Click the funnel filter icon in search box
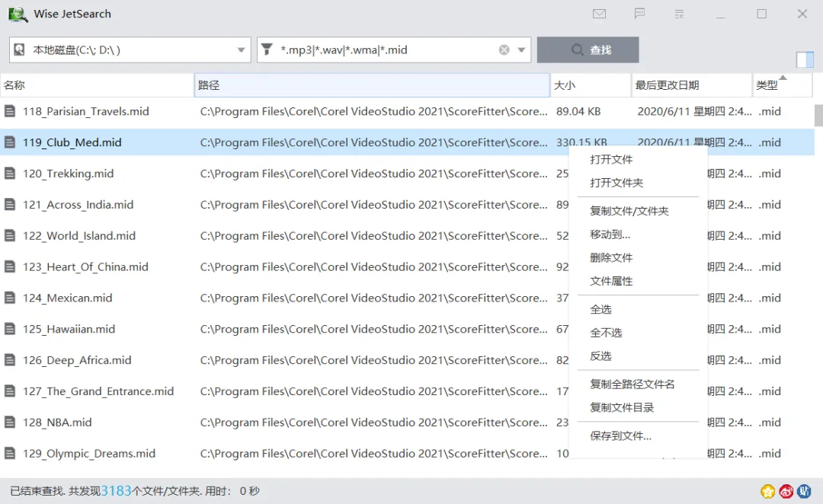Viewport: 823px width, 504px height. coord(267,49)
